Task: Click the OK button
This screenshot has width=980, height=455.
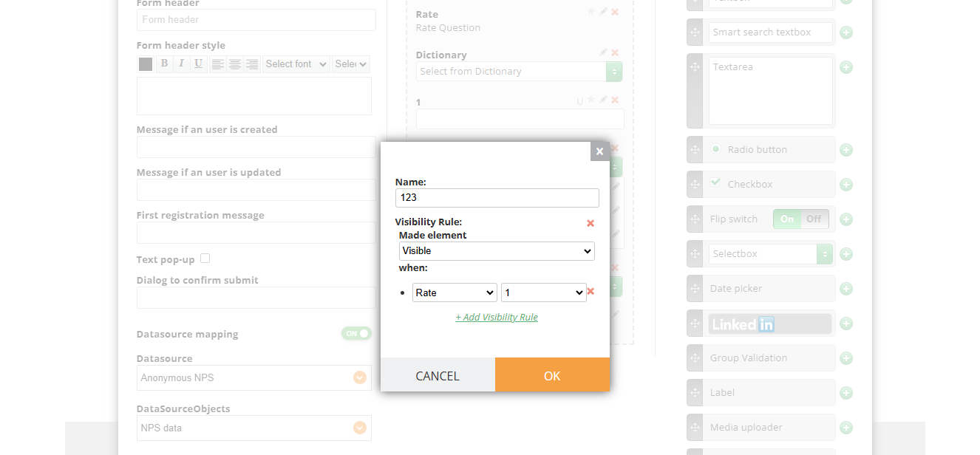Action: click(x=553, y=375)
